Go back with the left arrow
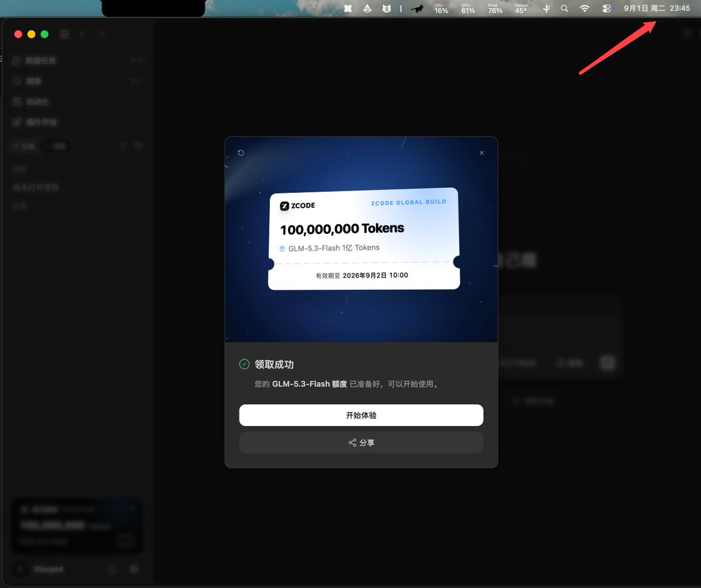 click(x=82, y=34)
